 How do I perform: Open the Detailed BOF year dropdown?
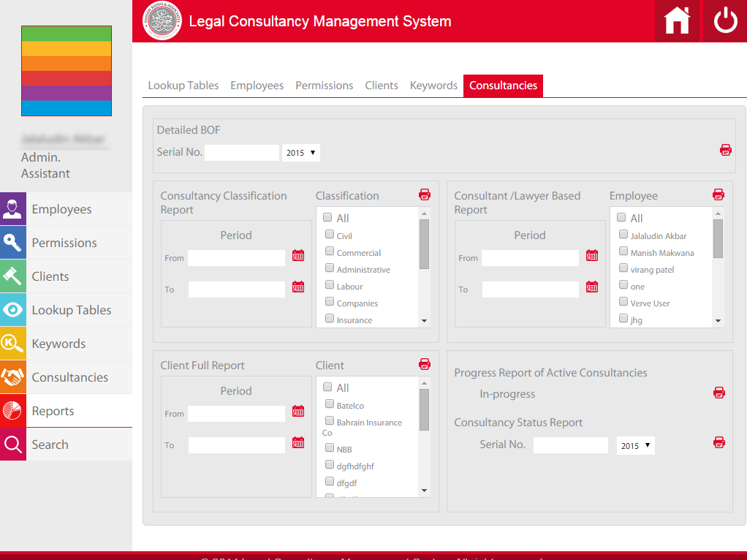(301, 153)
